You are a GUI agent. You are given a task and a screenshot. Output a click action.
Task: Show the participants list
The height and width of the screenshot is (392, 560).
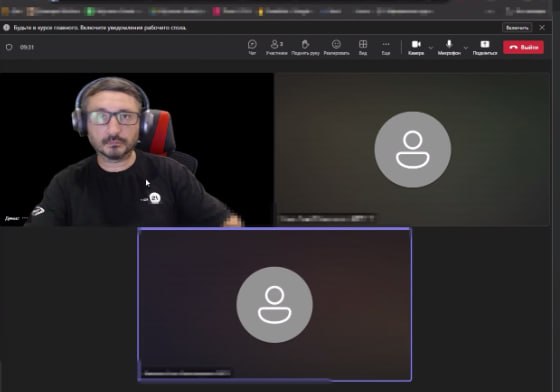tap(277, 47)
